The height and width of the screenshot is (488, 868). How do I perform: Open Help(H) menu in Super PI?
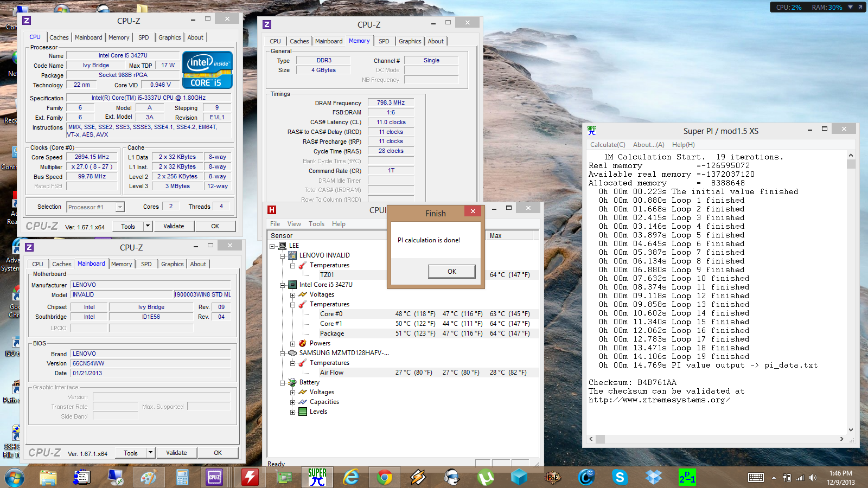683,145
